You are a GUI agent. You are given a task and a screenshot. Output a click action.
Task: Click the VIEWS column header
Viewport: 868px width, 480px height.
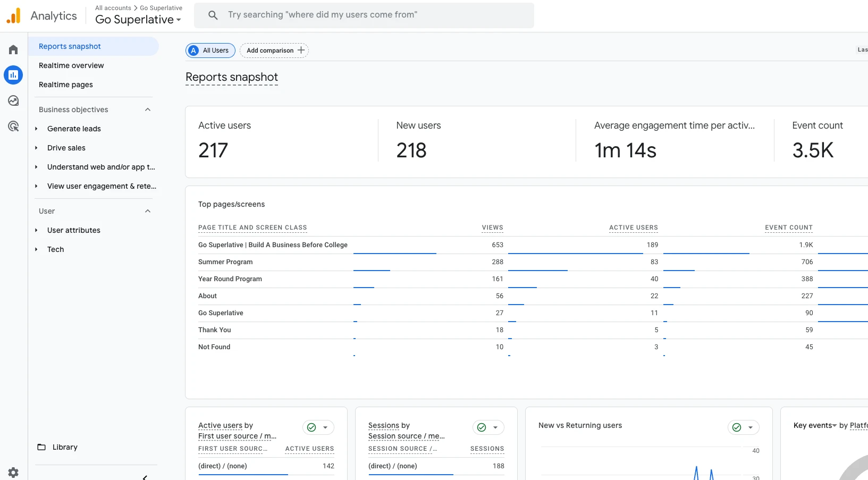coord(493,228)
